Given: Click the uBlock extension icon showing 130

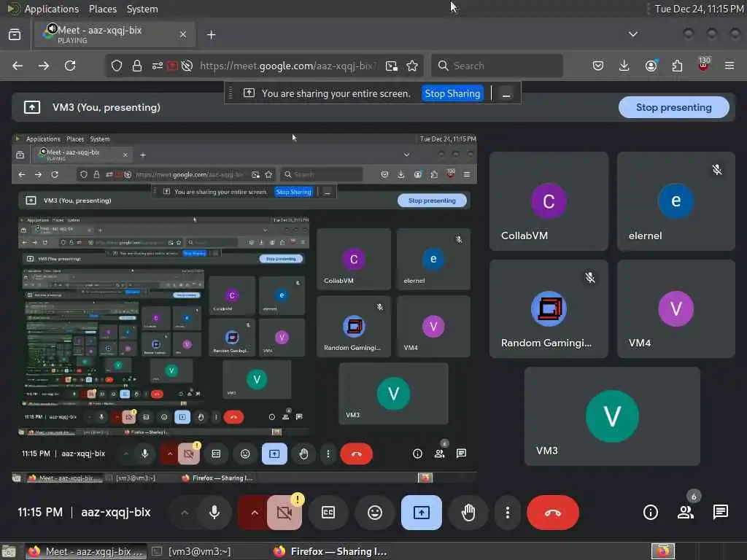Looking at the screenshot, I should tap(703, 65).
